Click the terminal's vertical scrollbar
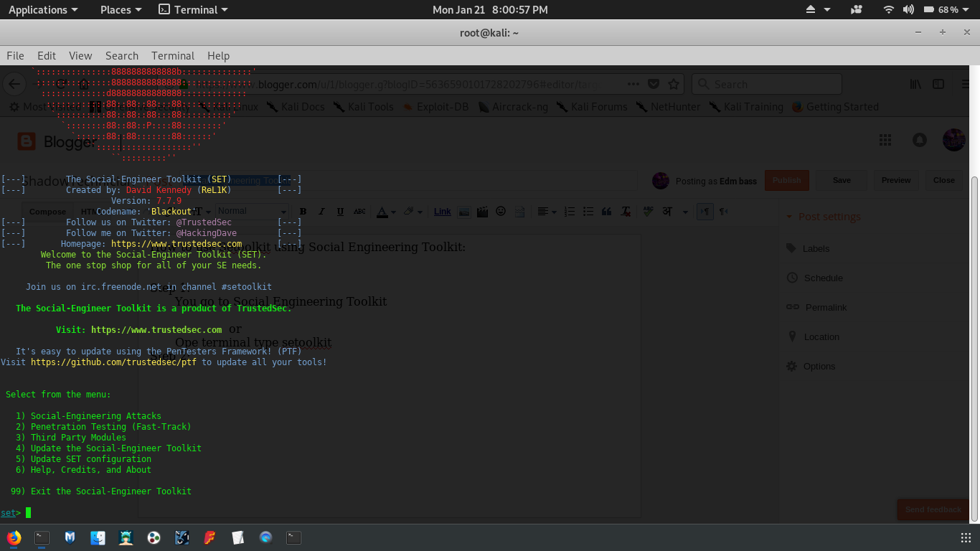Screen dimensions: 980x551 pos(974,348)
